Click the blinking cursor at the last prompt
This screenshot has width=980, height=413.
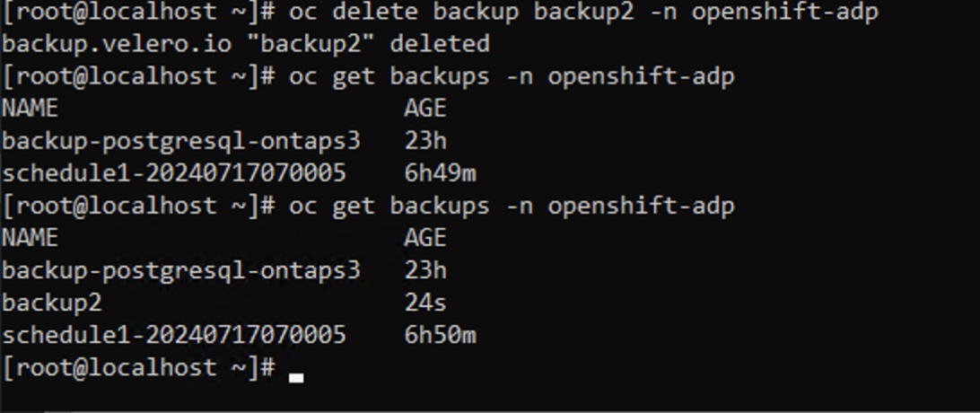(296, 377)
